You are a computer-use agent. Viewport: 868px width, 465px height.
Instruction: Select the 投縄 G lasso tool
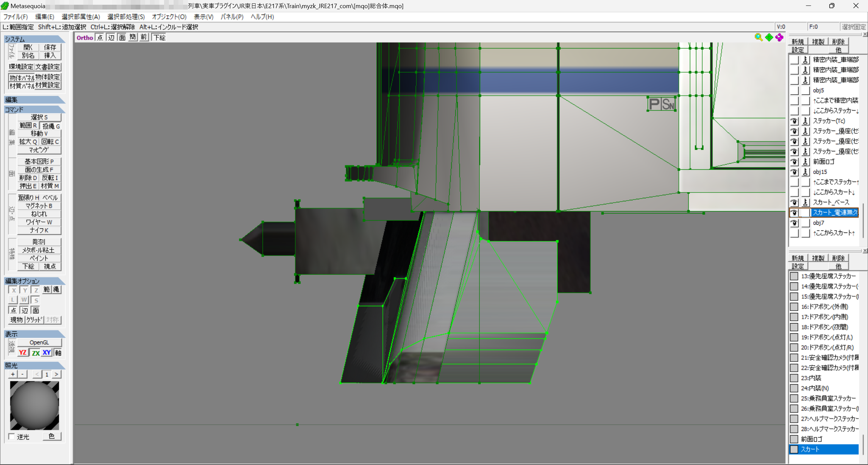[x=50, y=126]
